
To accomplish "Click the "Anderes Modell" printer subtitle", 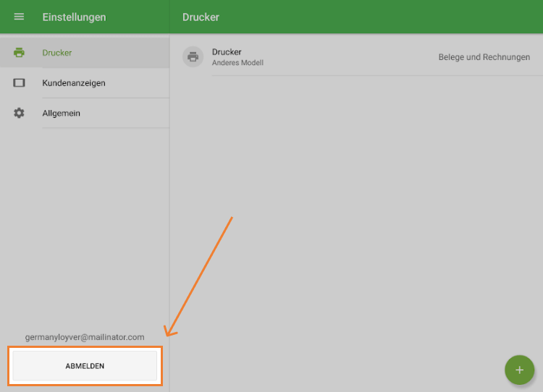I will coord(237,63).
